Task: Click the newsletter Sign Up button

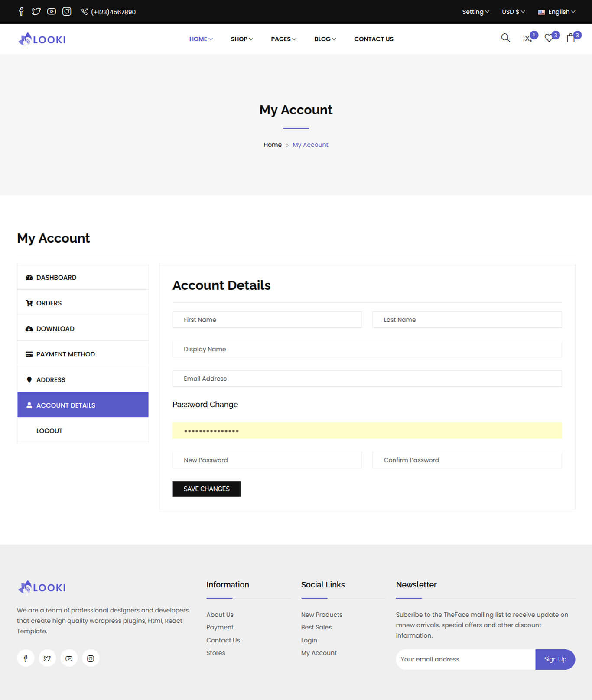Action: (x=555, y=659)
